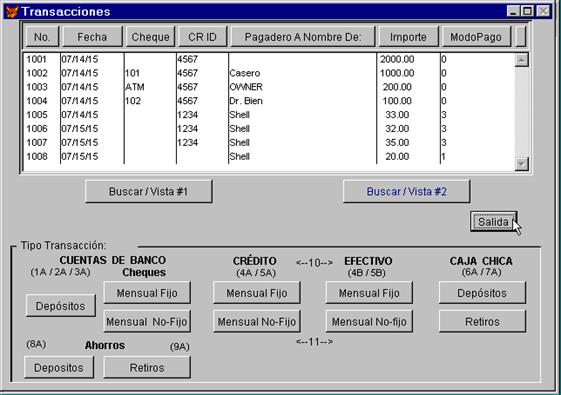Click cheque number 101

[132, 73]
